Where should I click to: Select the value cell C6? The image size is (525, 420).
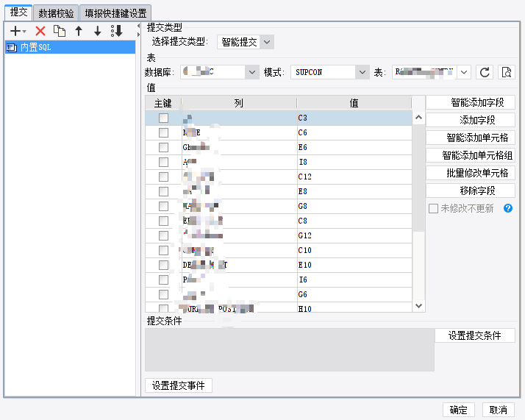click(354, 132)
